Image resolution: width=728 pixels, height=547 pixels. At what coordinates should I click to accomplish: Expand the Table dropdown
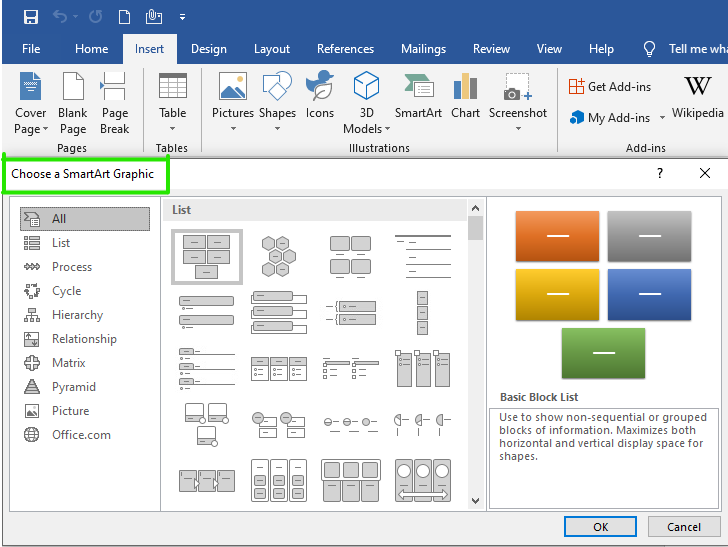172,127
